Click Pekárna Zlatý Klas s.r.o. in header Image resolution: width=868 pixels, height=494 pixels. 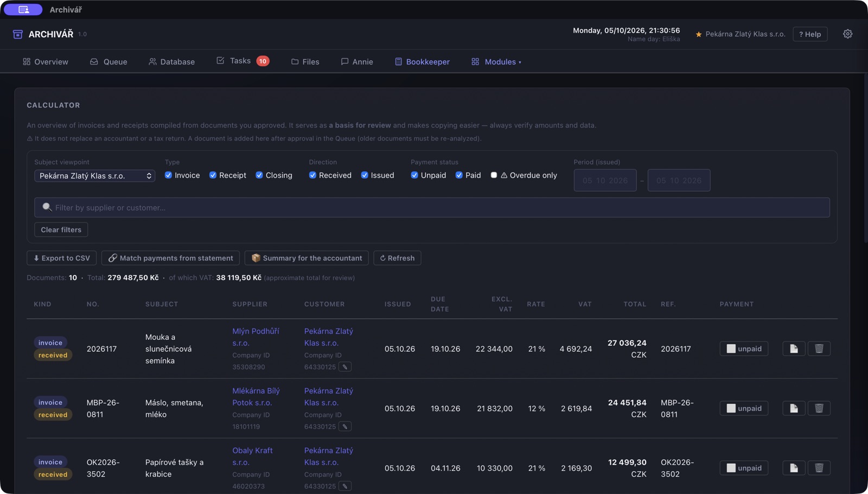745,34
